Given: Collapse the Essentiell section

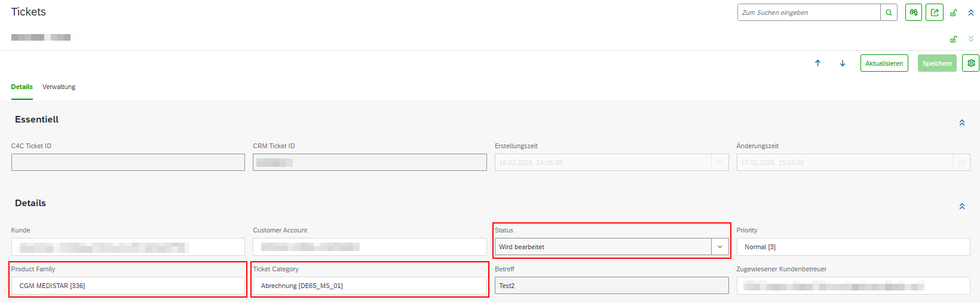Looking at the screenshot, I should pos(962,123).
